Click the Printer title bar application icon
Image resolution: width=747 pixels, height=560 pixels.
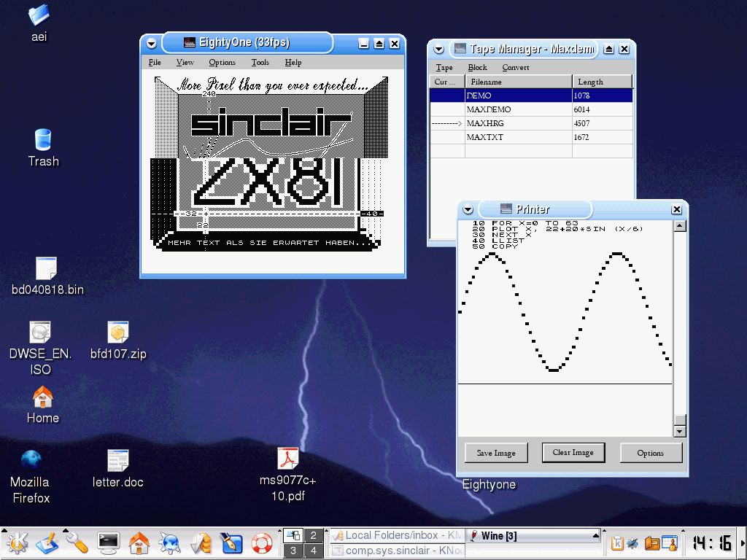[506, 209]
